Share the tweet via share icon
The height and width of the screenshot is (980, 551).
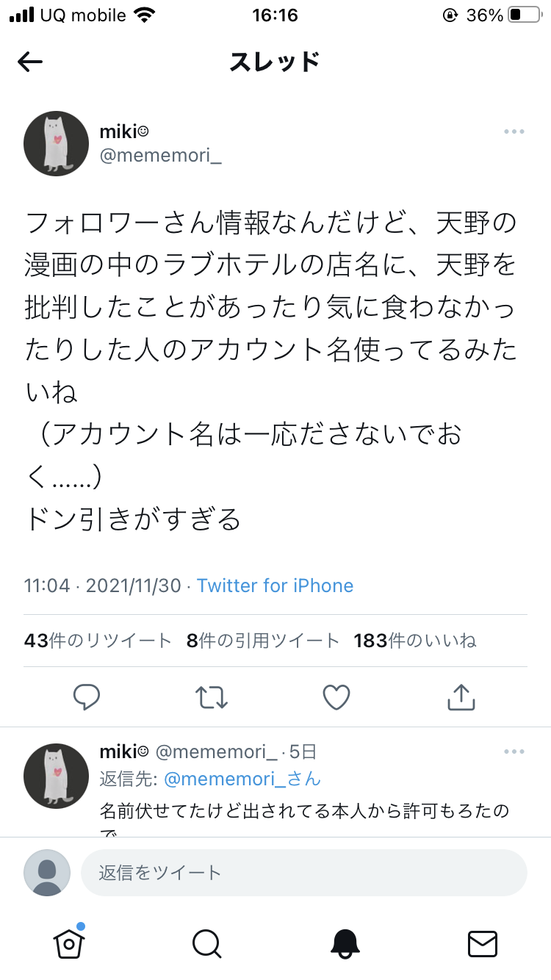pyautogui.click(x=461, y=697)
